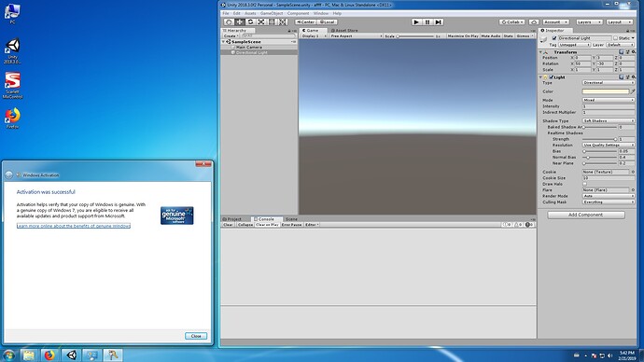The width and height of the screenshot is (644, 362).
Task: Toggle info message count in Console
Action: pos(507,225)
